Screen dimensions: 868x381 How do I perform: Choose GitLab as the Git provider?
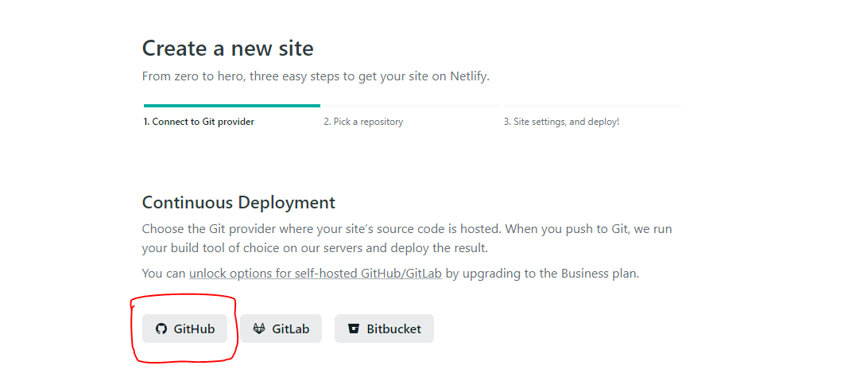[x=281, y=329]
